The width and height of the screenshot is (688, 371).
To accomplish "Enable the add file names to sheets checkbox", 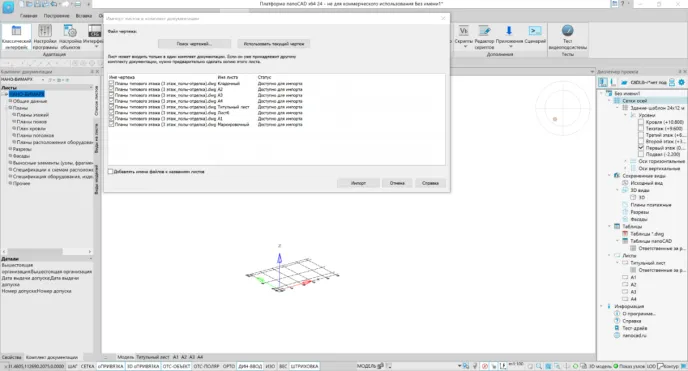I will [111, 171].
